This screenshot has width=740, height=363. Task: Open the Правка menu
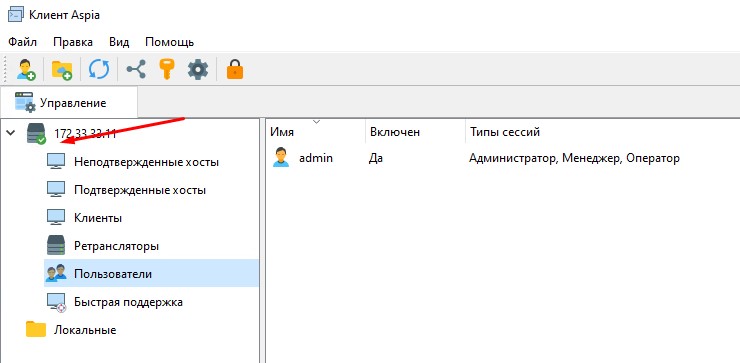coord(73,42)
